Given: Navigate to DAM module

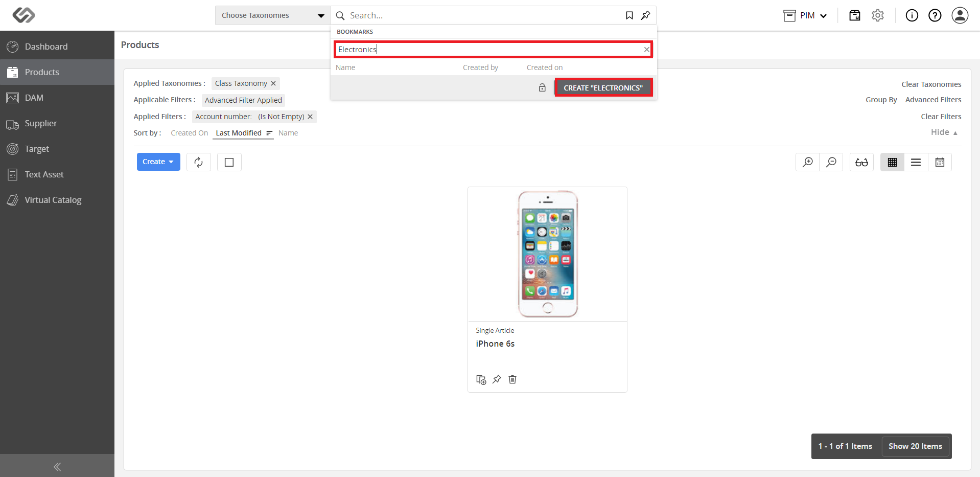Looking at the screenshot, I should click(x=57, y=98).
